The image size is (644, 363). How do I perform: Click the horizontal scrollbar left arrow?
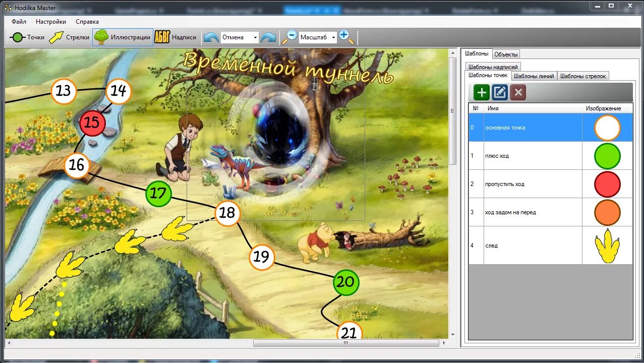click(x=9, y=343)
